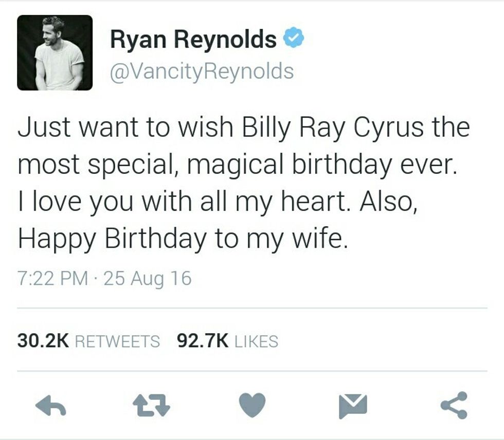Send the tweet via direct message envelope icon
This screenshot has height=440, width=504.
pyautogui.click(x=353, y=406)
